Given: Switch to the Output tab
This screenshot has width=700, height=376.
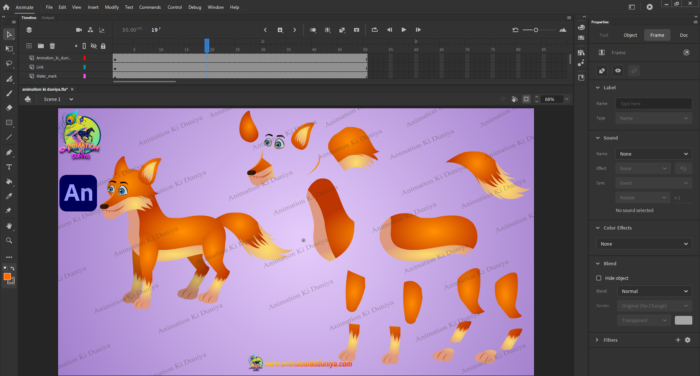Looking at the screenshot, I should [x=47, y=18].
